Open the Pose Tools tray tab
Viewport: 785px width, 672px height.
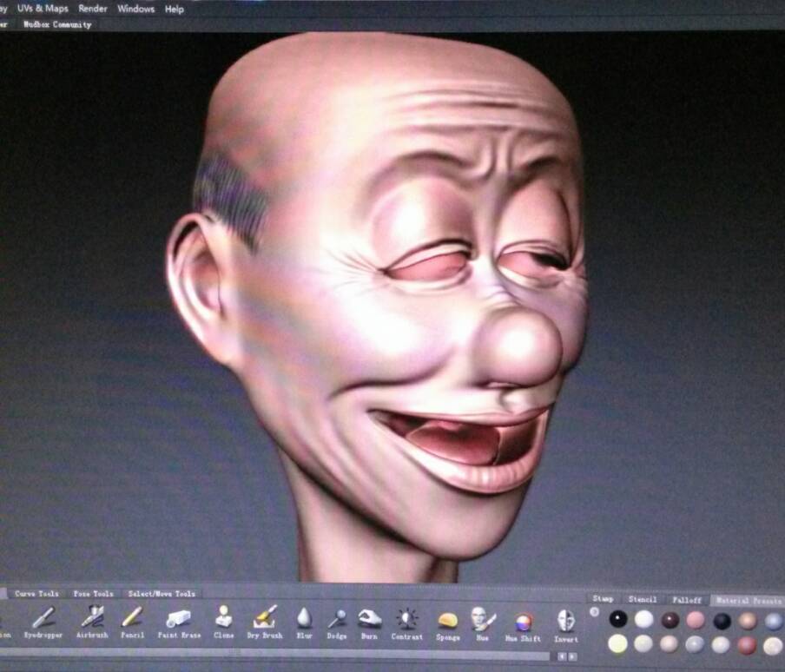click(x=94, y=594)
